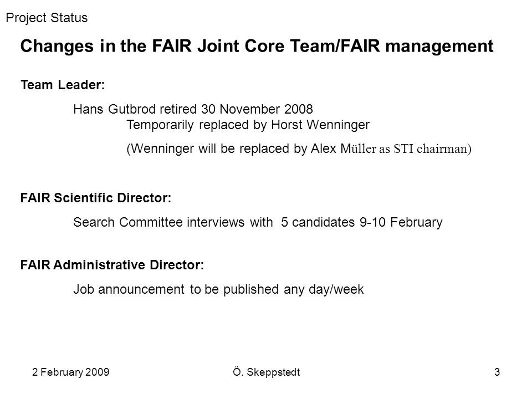The width and height of the screenshot is (532, 399).
Task: Click the FAIR Administrative Director heading
Action: pos(112,265)
